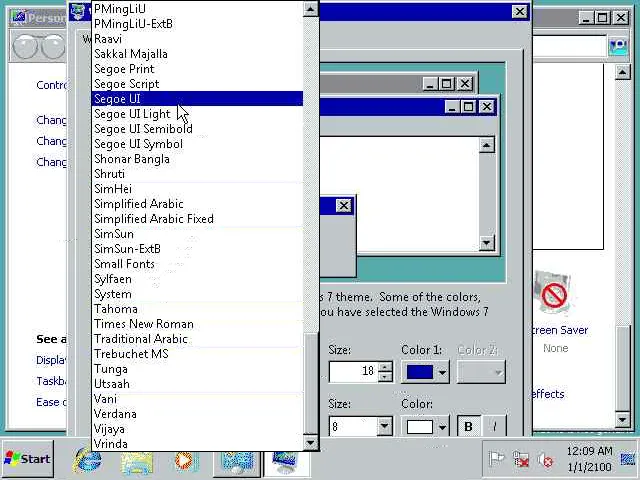Click preview active window scroll up arrow
The image size is (640, 480).
[487, 145]
